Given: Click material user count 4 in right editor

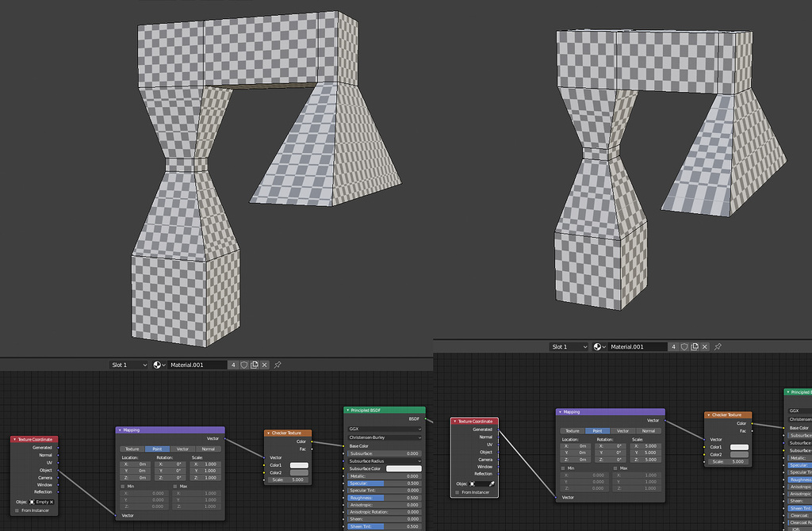Looking at the screenshot, I should [673, 347].
